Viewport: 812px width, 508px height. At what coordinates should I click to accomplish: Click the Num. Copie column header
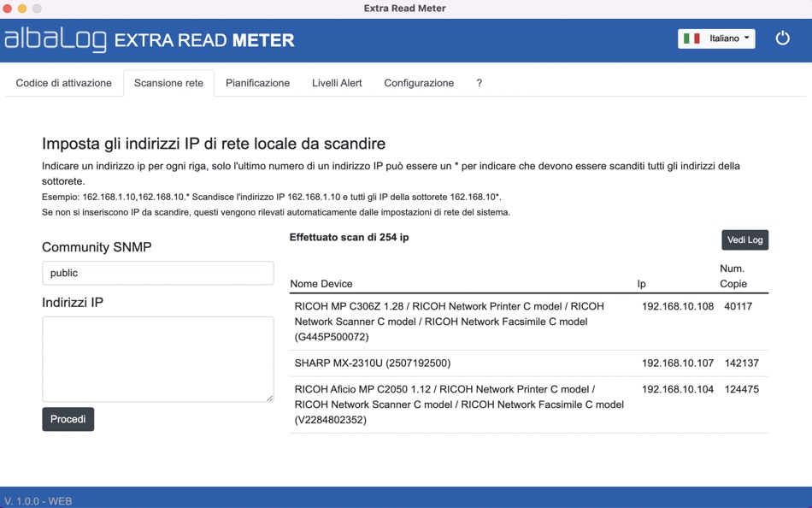733,275
